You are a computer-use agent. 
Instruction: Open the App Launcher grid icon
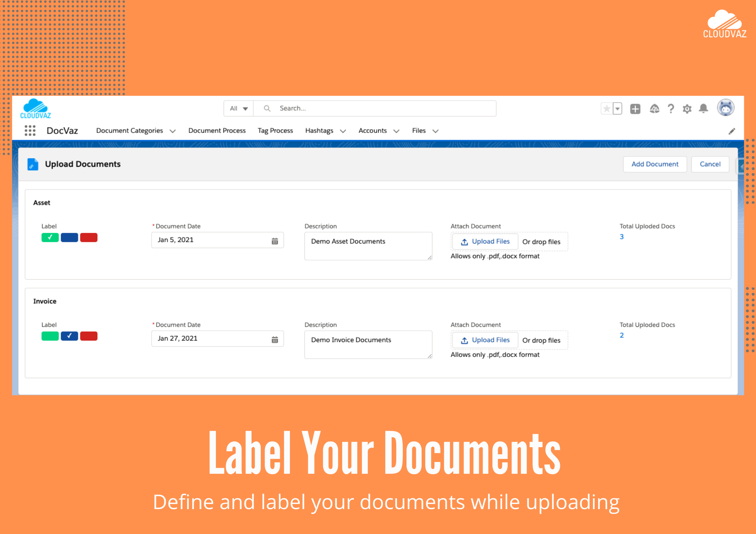click(x=30, y=131)
